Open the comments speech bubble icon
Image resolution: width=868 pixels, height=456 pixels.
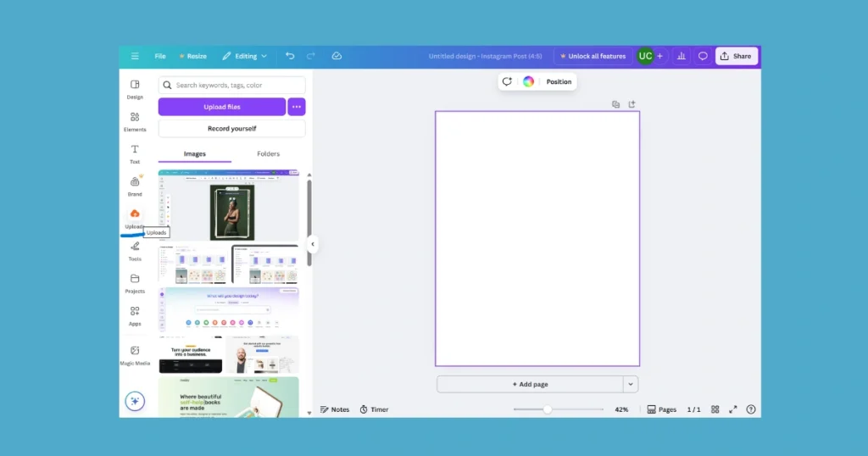(703, 56)
